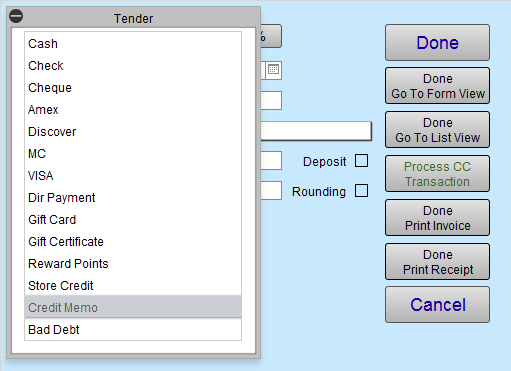Screen dimensions: 511x371
Task: Tick the Deposit checkbox
Action: [361, 161]
